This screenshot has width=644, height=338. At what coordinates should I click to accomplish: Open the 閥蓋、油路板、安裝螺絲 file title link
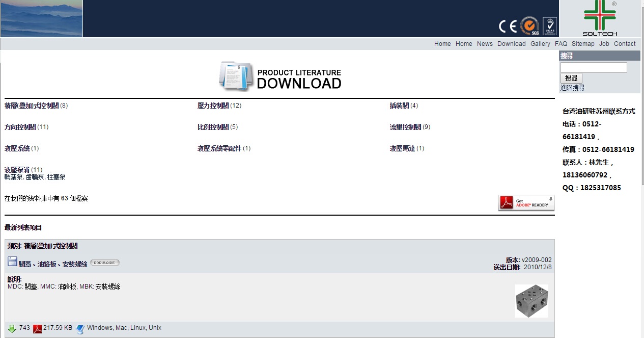(53, 264)
